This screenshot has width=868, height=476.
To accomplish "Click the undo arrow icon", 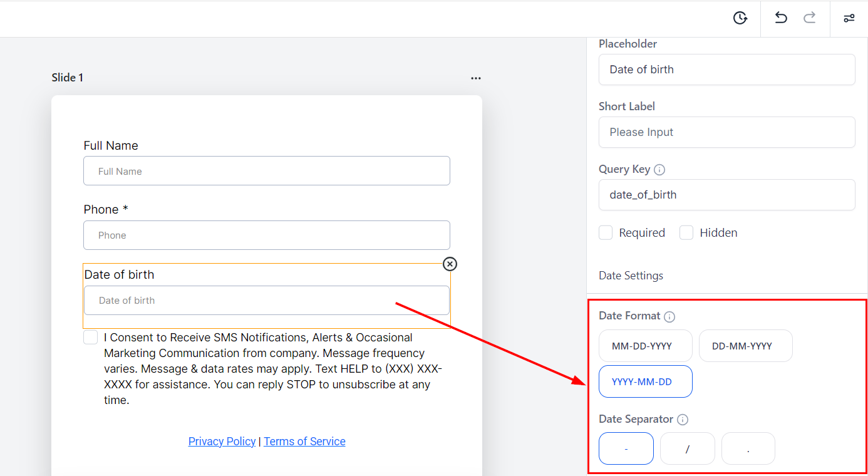I will (x=781, y=18).
